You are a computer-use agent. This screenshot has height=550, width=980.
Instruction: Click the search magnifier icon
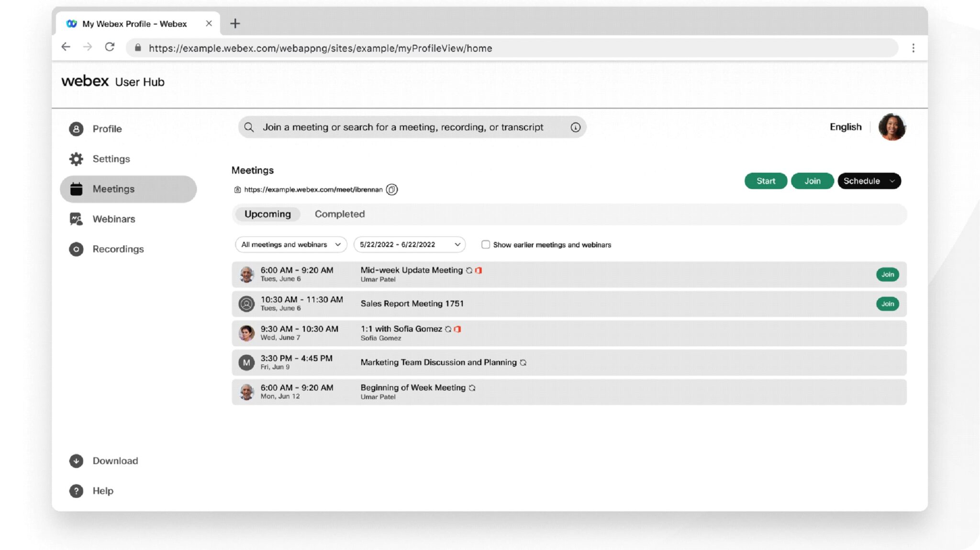249,127
